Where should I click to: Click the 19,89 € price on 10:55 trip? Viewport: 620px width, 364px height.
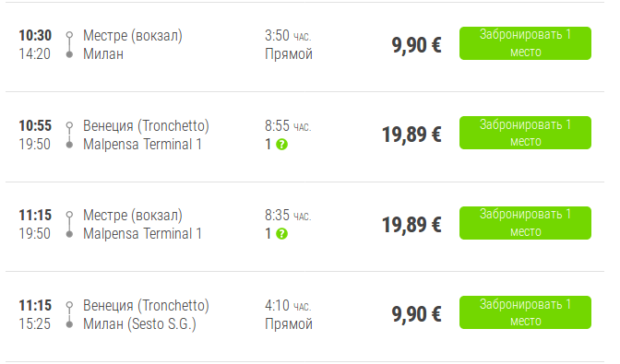coord(411,135)
